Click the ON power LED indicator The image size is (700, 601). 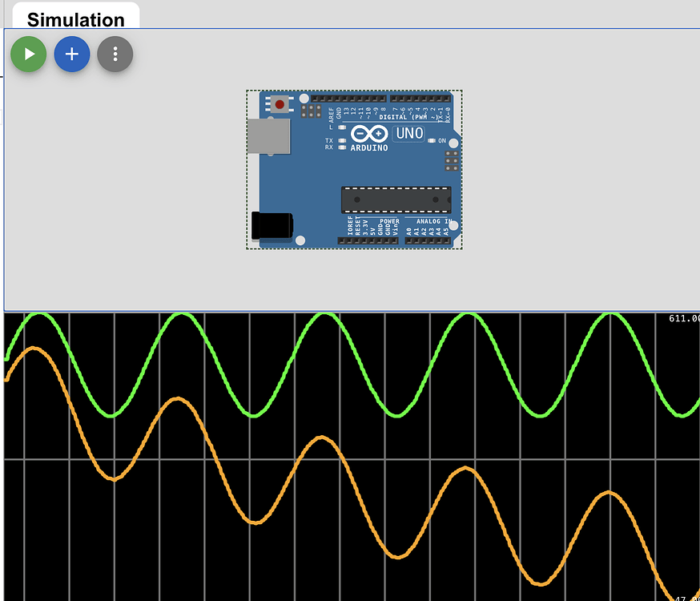click(x=431, y=139)
